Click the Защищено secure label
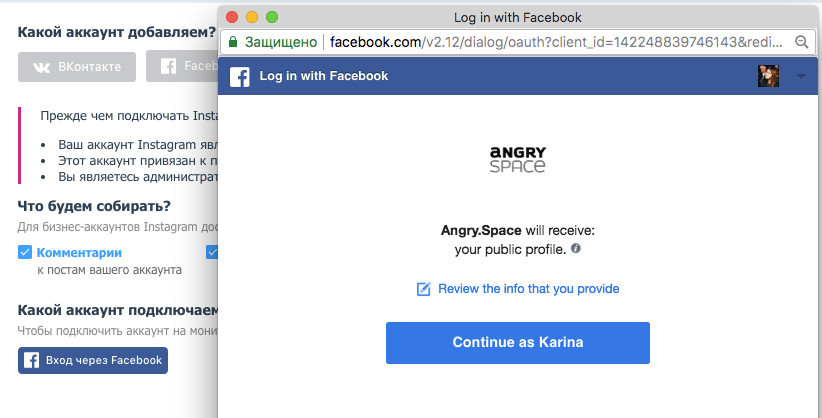Viewport: 822px width, 418px height. (281, 42)
